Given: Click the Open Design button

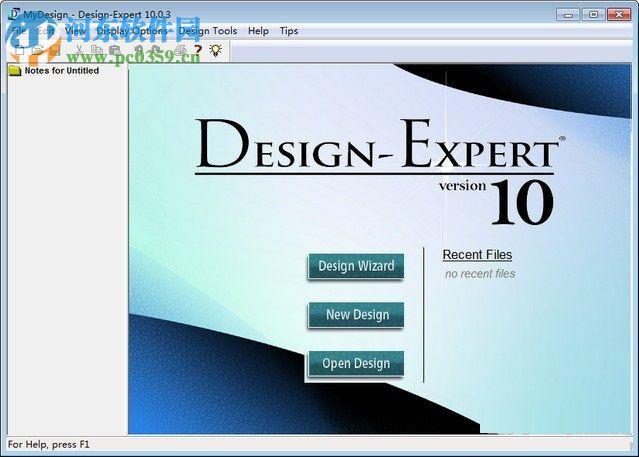Looking at the screenshot, I should pos(356,363).
